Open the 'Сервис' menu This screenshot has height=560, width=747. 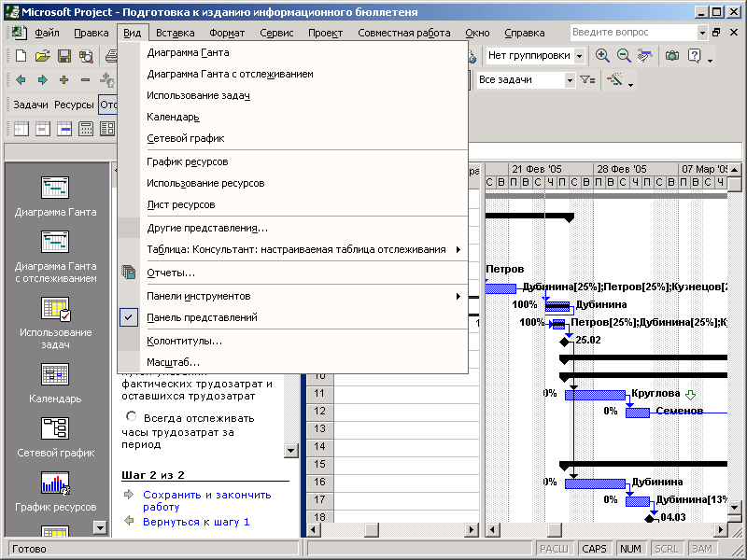coord(276,33)
